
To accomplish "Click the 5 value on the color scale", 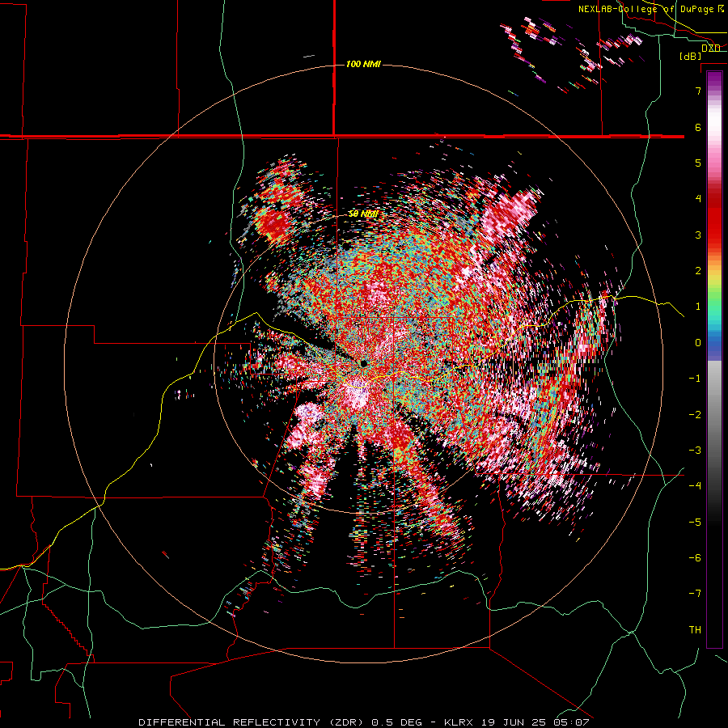I will 698,163.
